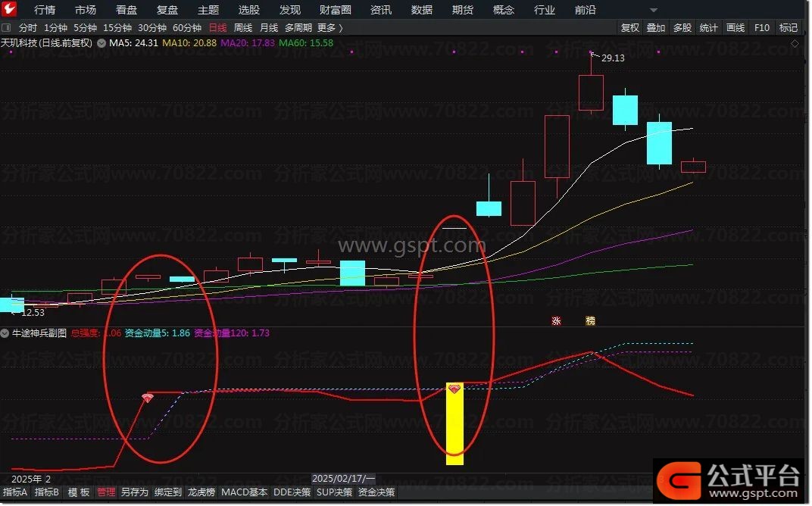Switch to 60分钟 period
Viewport: 812px width, 506px height.
point(187,28)
